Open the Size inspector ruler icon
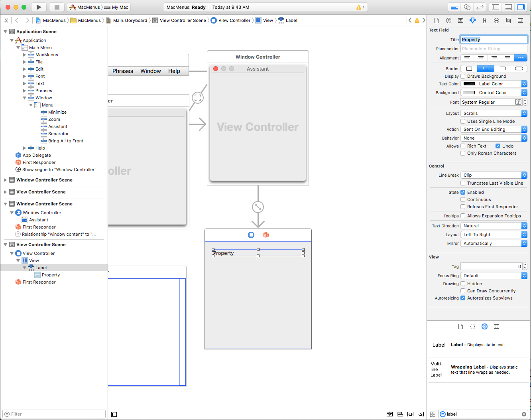Image resolution: width=531 pixels, height=420 pixels. (x=484, y=20)
